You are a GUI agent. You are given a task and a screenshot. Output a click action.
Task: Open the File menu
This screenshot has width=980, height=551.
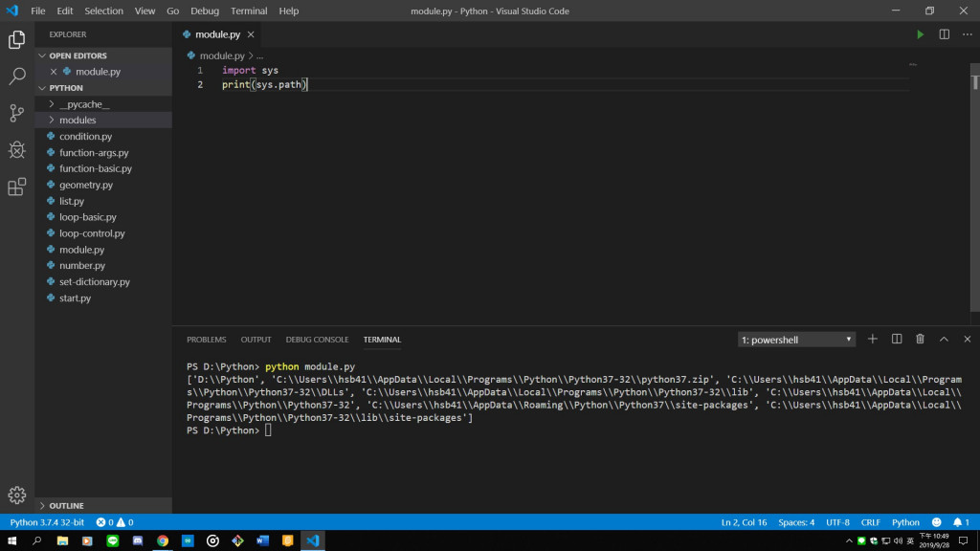tap(38, 11)
